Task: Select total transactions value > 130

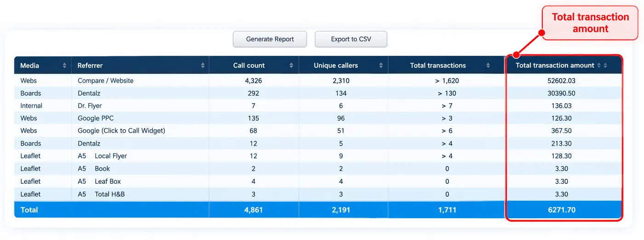Action: point(447,93)
